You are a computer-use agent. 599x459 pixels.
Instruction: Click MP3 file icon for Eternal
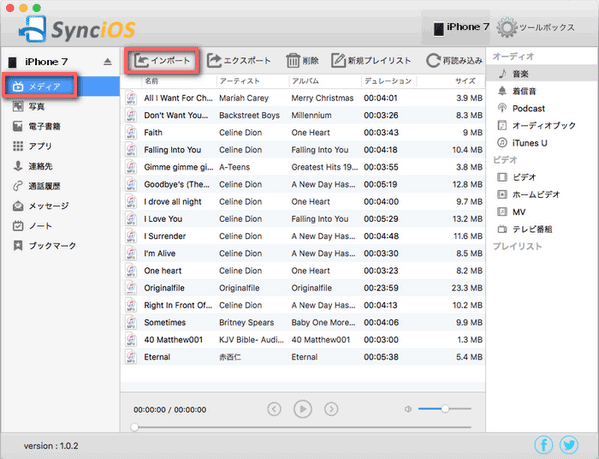pos(131,357)
